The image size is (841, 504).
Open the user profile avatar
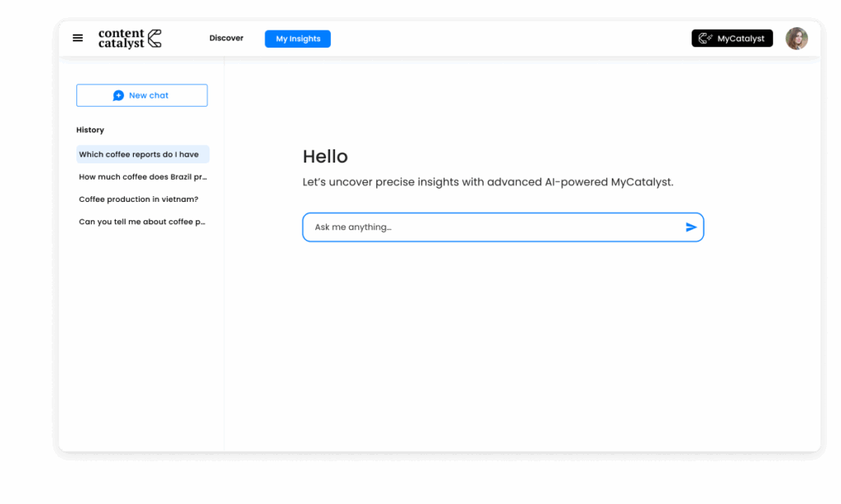tap(796, 39)
